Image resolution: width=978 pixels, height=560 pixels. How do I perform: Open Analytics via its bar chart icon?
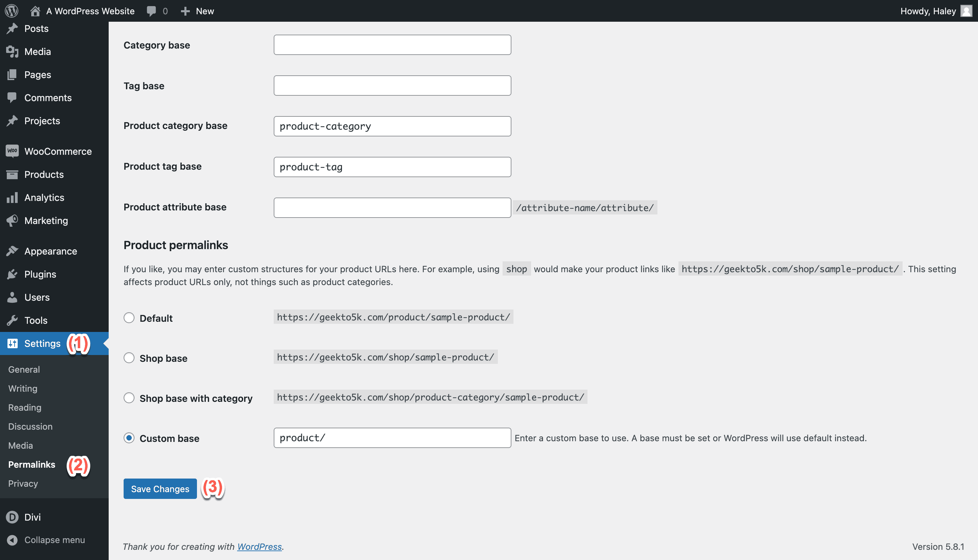(x=12, y=197)
